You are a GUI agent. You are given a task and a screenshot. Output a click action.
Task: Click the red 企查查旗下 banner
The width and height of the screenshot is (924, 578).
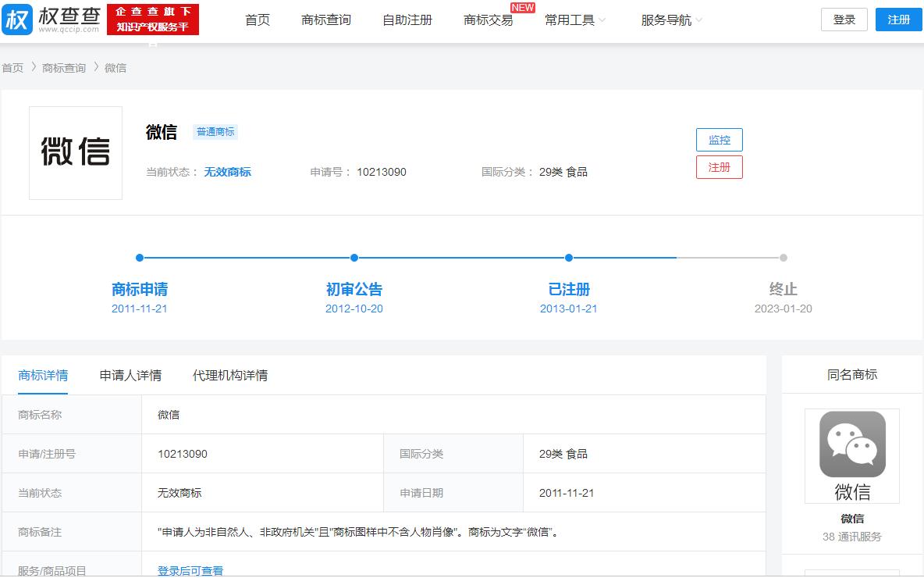(153, 19)
